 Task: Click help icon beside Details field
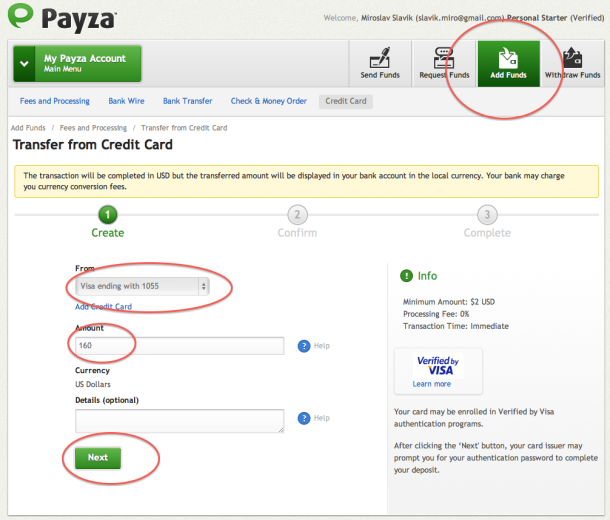[x=304, y=418]
